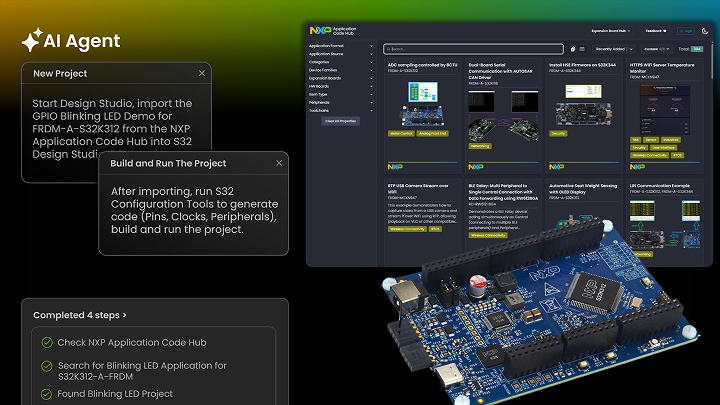Open the Feedback dropdown menu
The width and height of the screenshot is (720, 405).
coord(656,31)
